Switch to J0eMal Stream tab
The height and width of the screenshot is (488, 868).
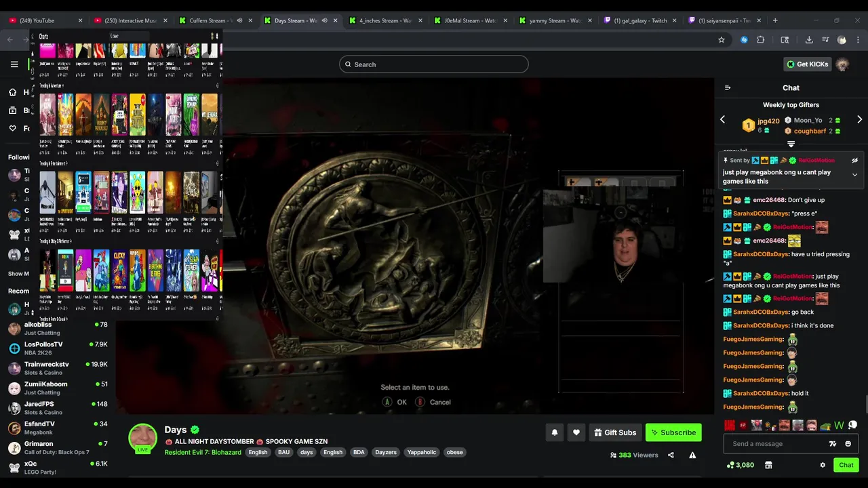pos(471,20)
